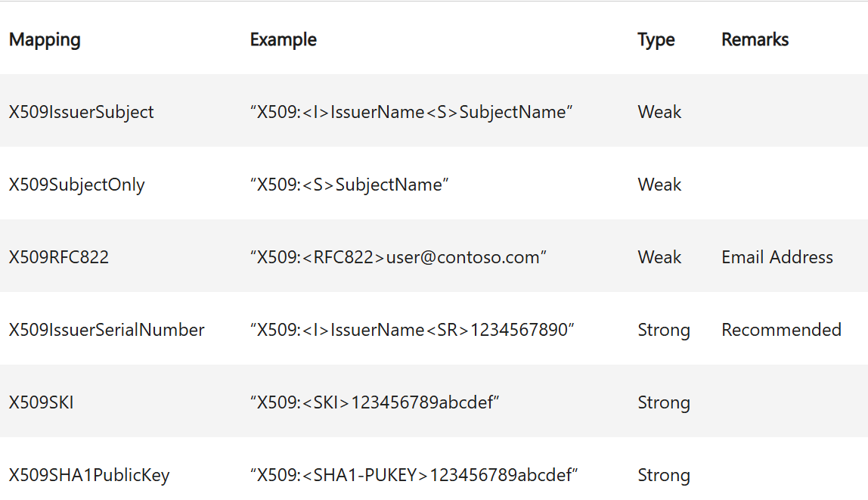
Task: Click the Remarks column header
Action: (755, 40)
